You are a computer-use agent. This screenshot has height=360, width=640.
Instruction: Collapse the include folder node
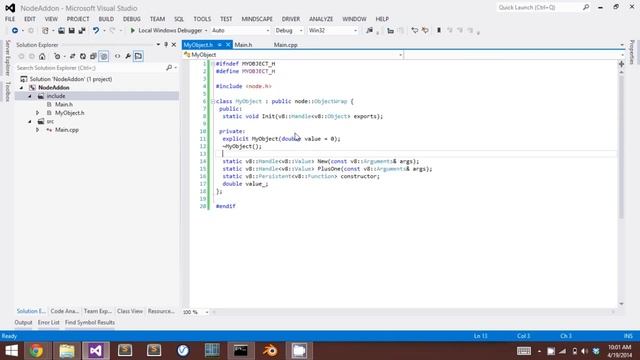click(x=30, y=96)
